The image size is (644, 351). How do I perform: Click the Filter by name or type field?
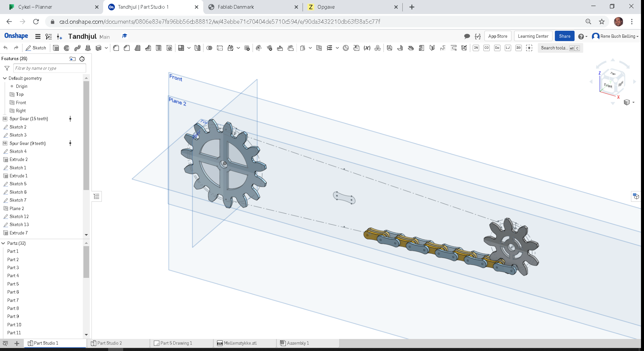coord(50,68)
